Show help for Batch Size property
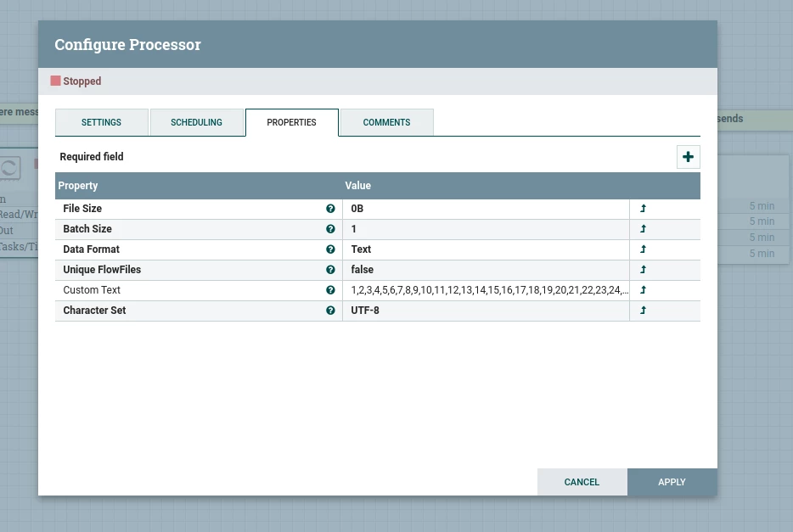Viewport: 793px width, 532px height. (330, 229)
